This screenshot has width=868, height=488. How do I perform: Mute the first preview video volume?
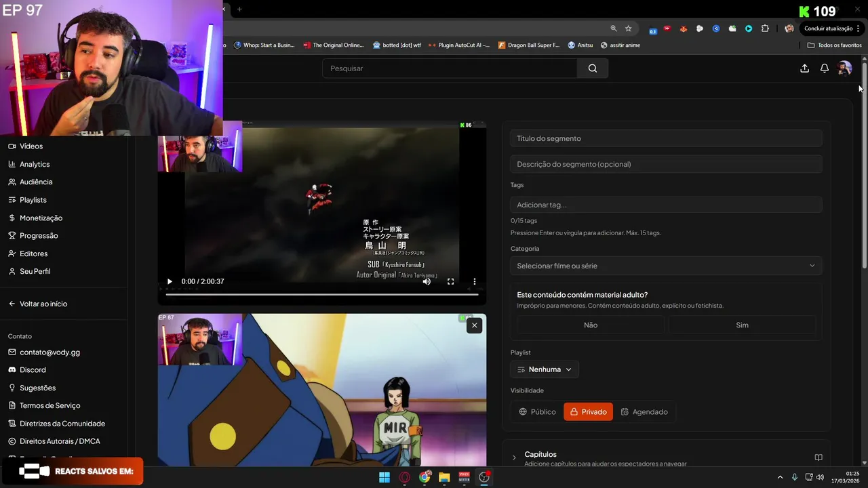point(427,281)
